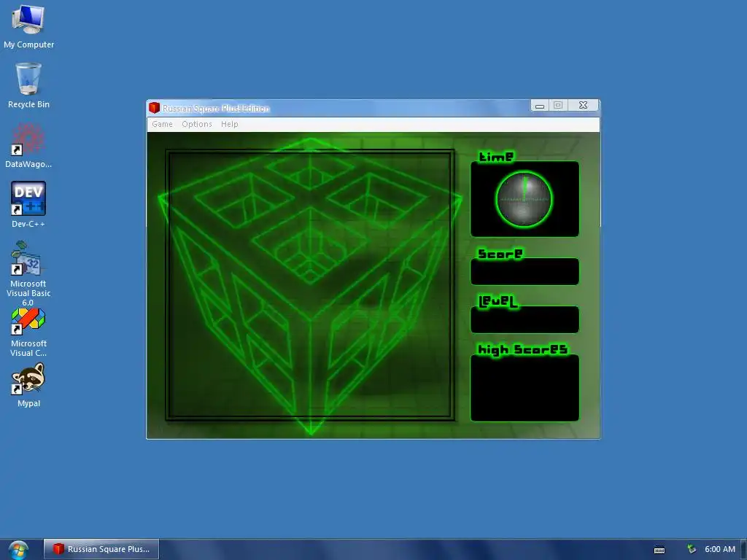Select the Recycle Bin icon

[28, 86]
